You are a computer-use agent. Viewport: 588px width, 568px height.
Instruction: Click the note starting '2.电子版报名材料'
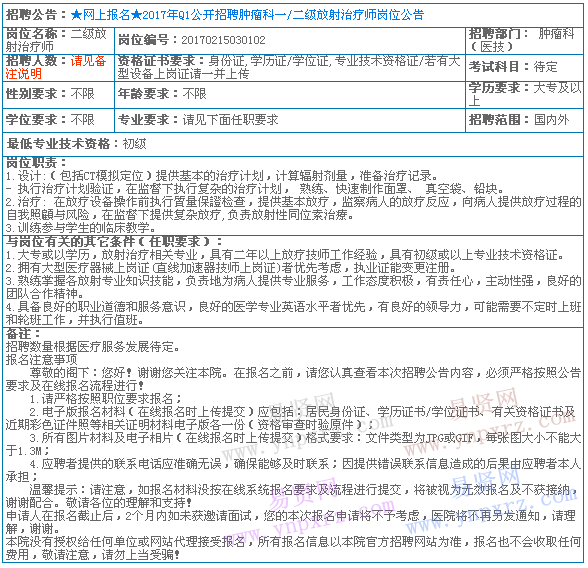pos(291,418)
